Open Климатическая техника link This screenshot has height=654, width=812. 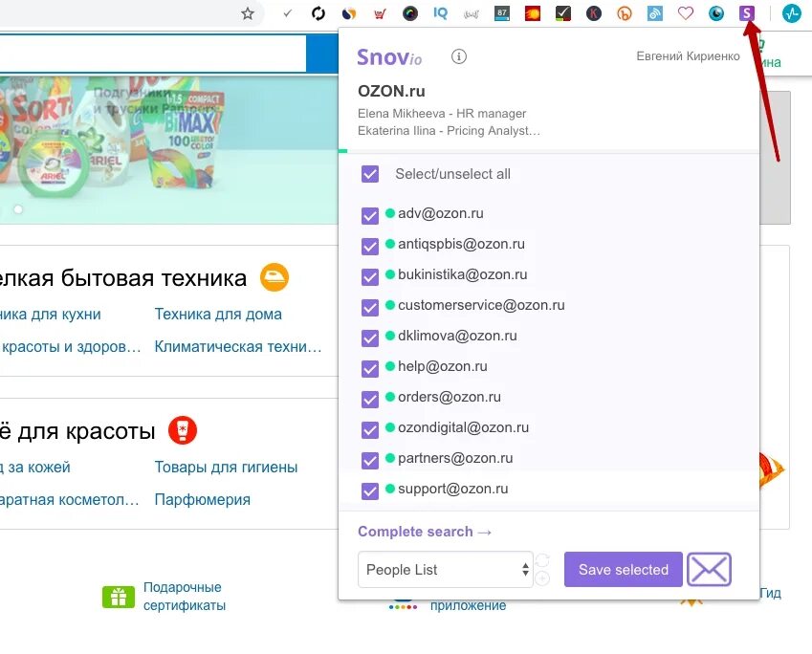point(238,346)
